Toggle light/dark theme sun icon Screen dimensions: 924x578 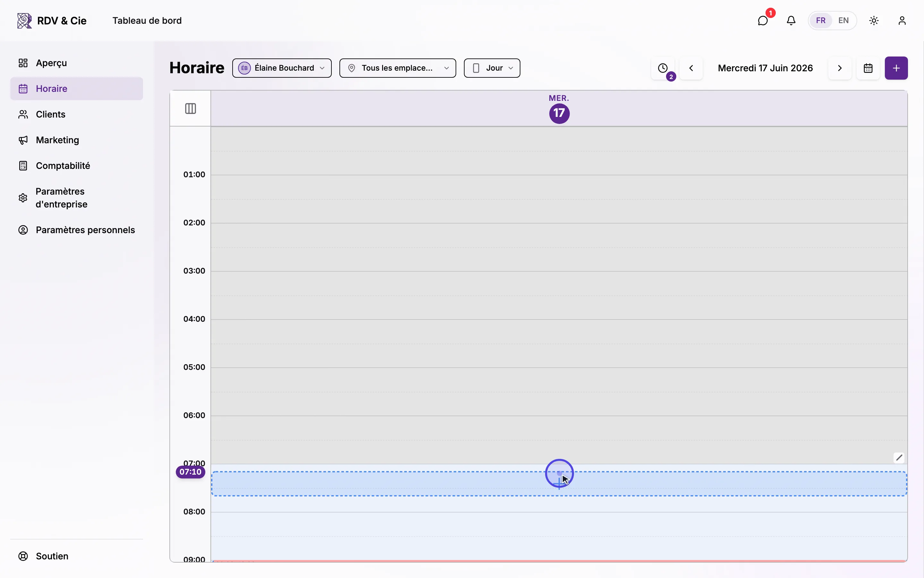(x=874, y=21)
